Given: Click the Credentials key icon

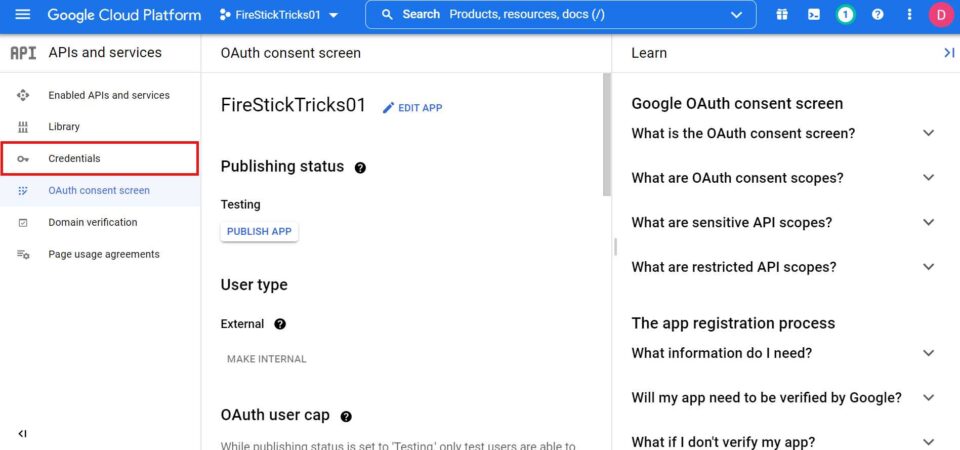Looking at the screenshot, I should pos(23,159).
